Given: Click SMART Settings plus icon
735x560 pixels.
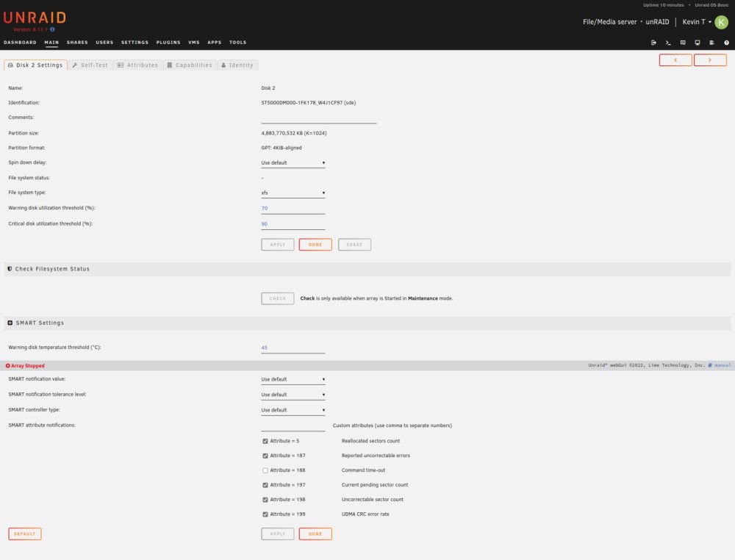Looking at the screenshot, I should point(10,323).
